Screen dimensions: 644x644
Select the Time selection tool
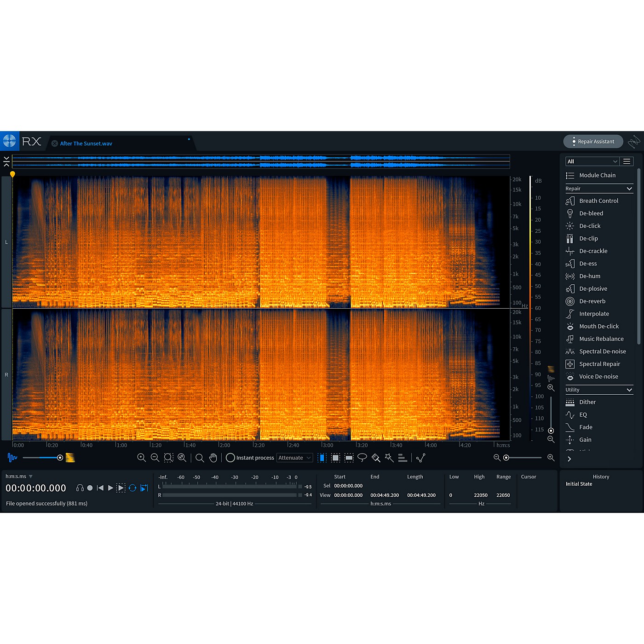(x=322, y=458)
